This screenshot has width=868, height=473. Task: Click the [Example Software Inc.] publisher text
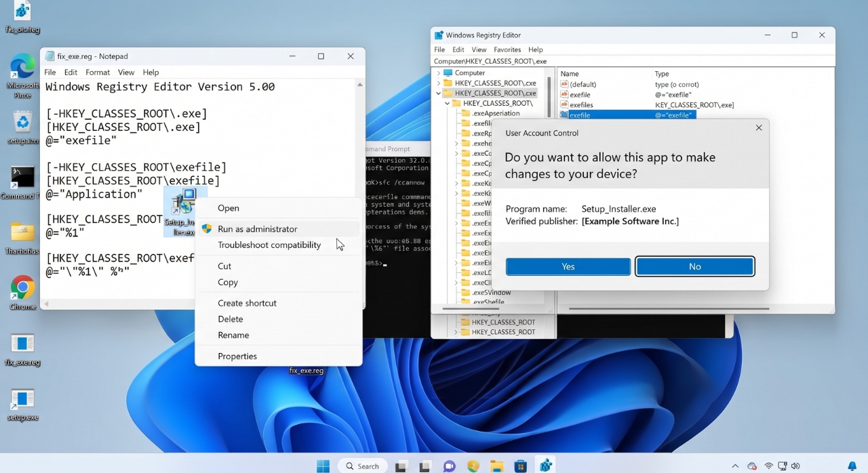(630, 221)
